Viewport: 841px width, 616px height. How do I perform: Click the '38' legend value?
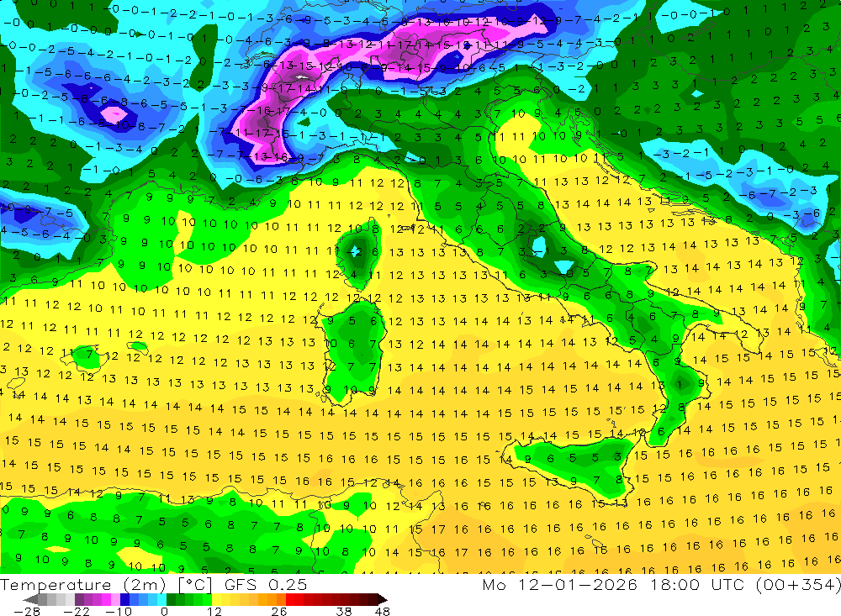(x=344, y=612)
